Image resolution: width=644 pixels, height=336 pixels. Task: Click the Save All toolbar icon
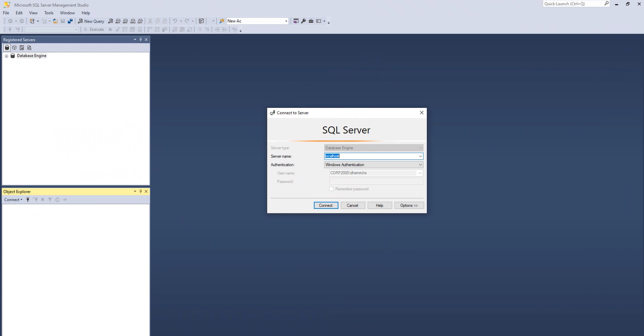(70, 21)
